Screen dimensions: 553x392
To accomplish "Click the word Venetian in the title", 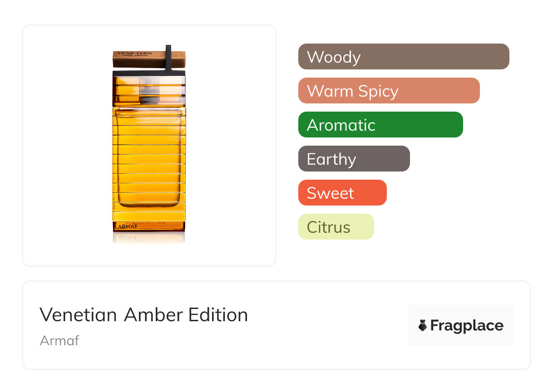I will [x=78, y=315].
